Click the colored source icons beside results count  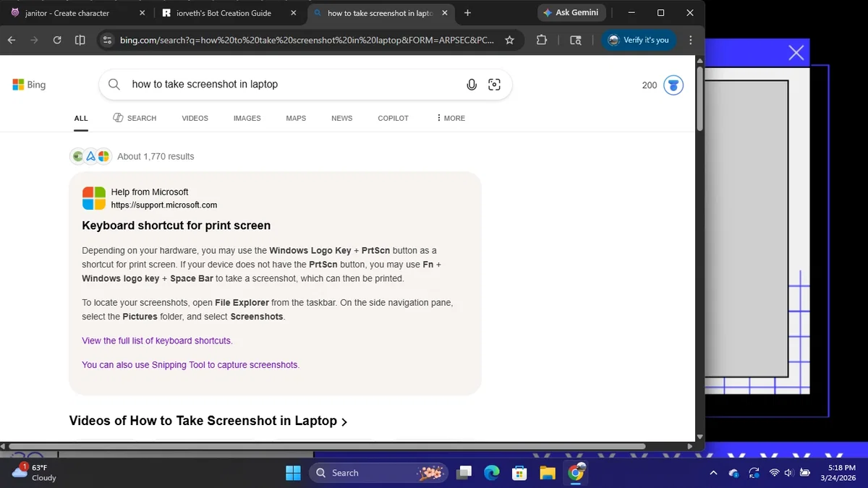90,156
